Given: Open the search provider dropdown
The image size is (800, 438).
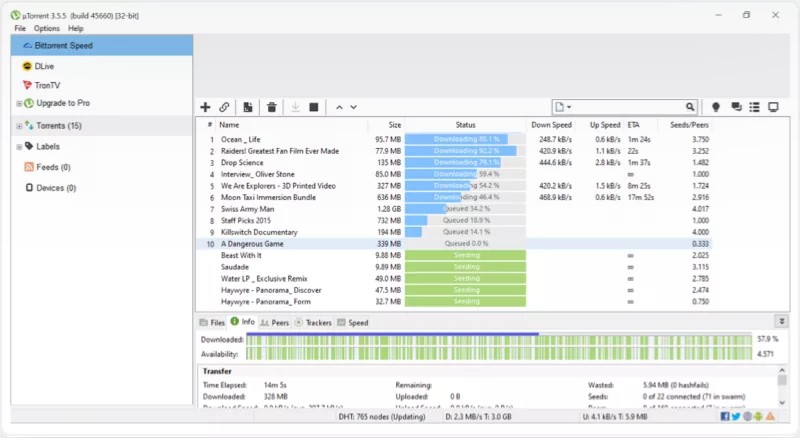Looking at the screenshot, I should (x=563, y=107).
